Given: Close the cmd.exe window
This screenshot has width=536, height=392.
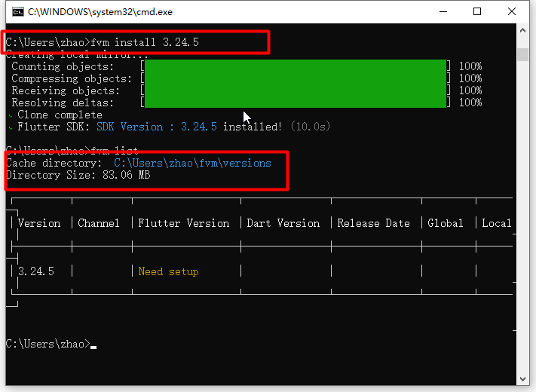Looking at the screenshot, I should 512,11.
